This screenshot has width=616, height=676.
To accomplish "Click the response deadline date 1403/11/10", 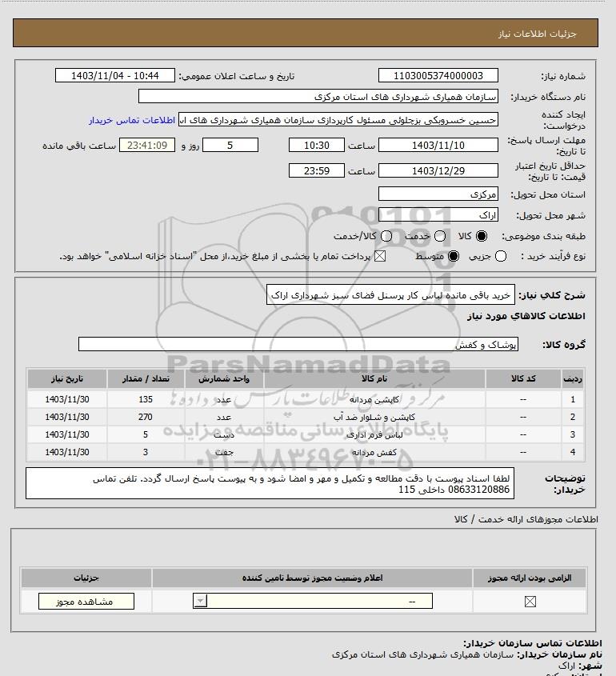I will 438,146.
